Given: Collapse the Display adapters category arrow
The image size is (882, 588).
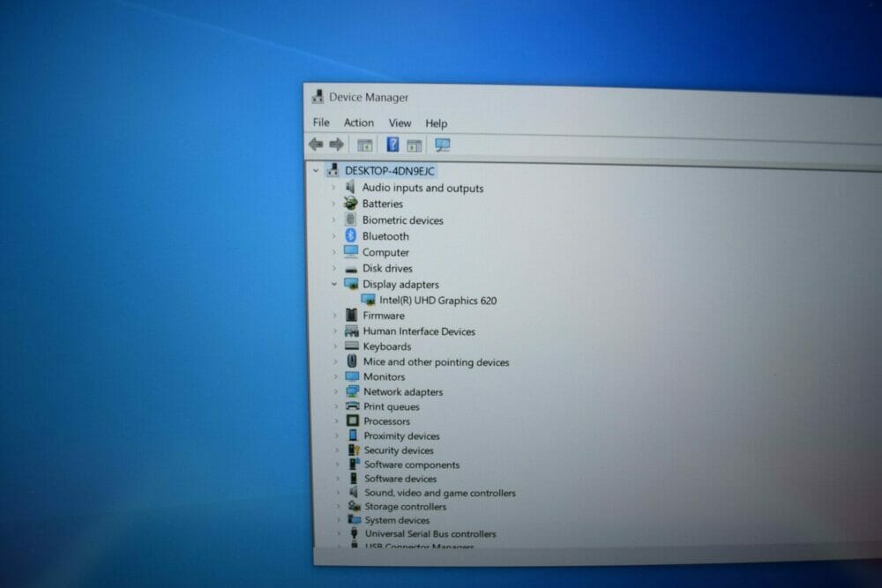Looking at the screenshot, I should point(334,284).
